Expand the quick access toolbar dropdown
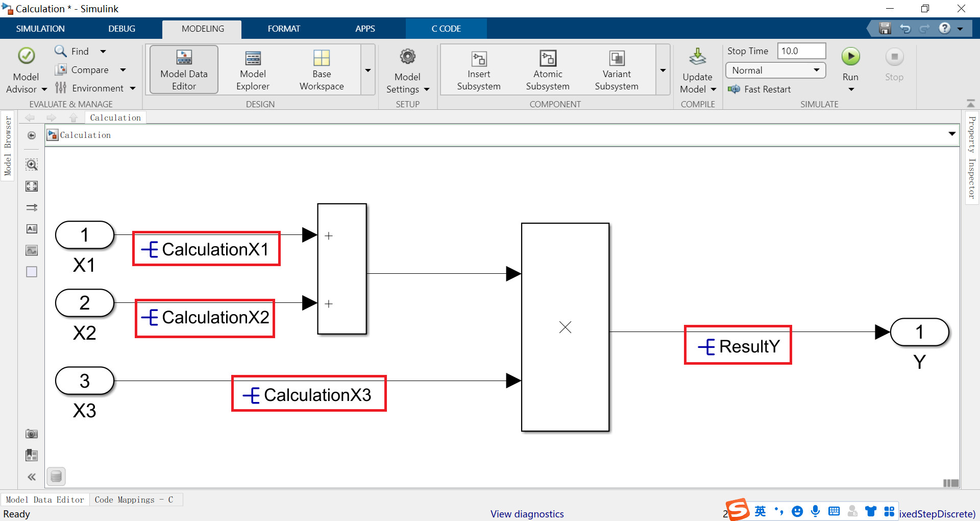 (960, 29)
